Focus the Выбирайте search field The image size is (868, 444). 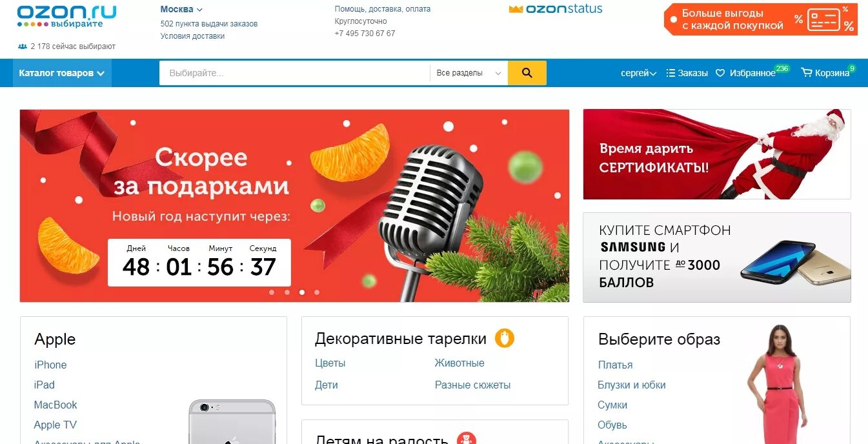pos(294,73)
